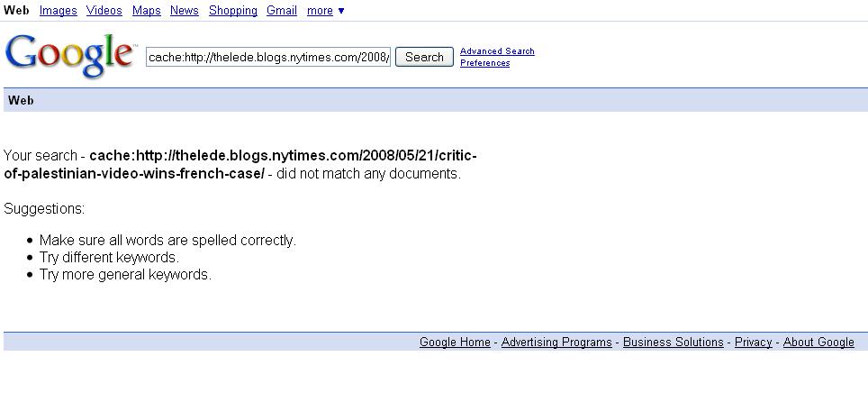Open Gmail from top bar

click(282, 11)
